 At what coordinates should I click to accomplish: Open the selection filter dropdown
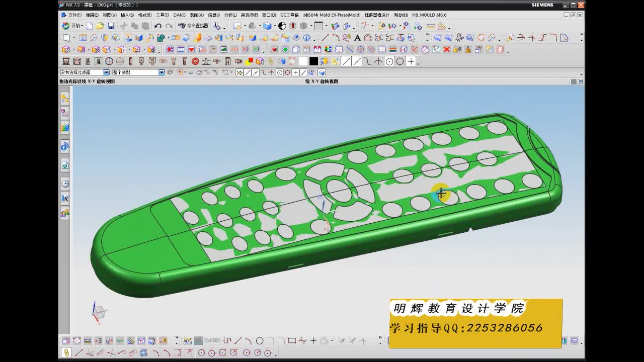click(x=107, y=72)
